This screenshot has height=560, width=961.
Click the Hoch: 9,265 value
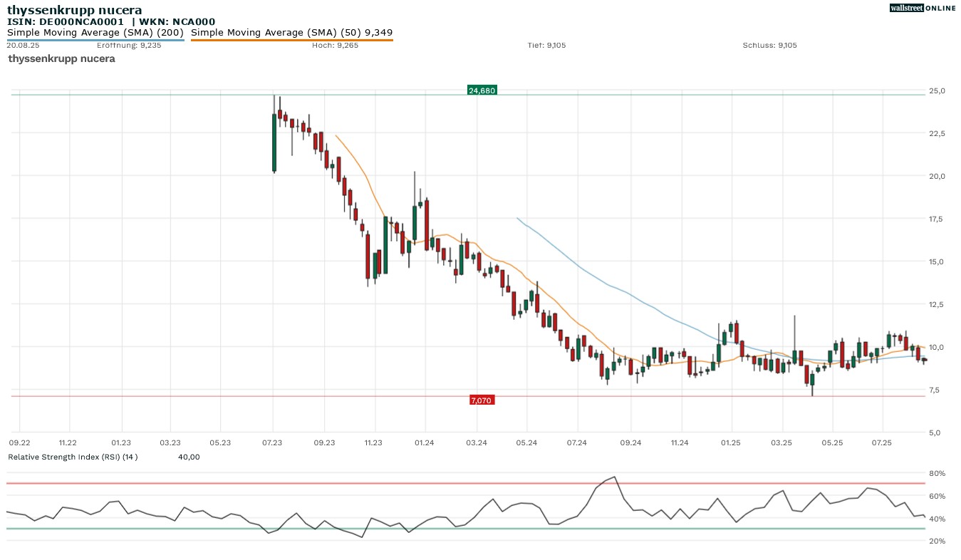coord(335,45)
